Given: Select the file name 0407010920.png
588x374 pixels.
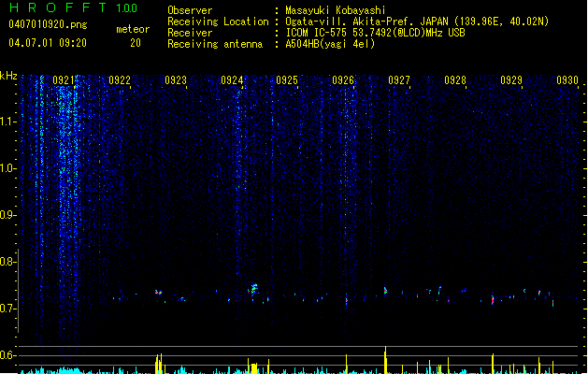Looking at the screenshot, I should click(x=48, y=24).
